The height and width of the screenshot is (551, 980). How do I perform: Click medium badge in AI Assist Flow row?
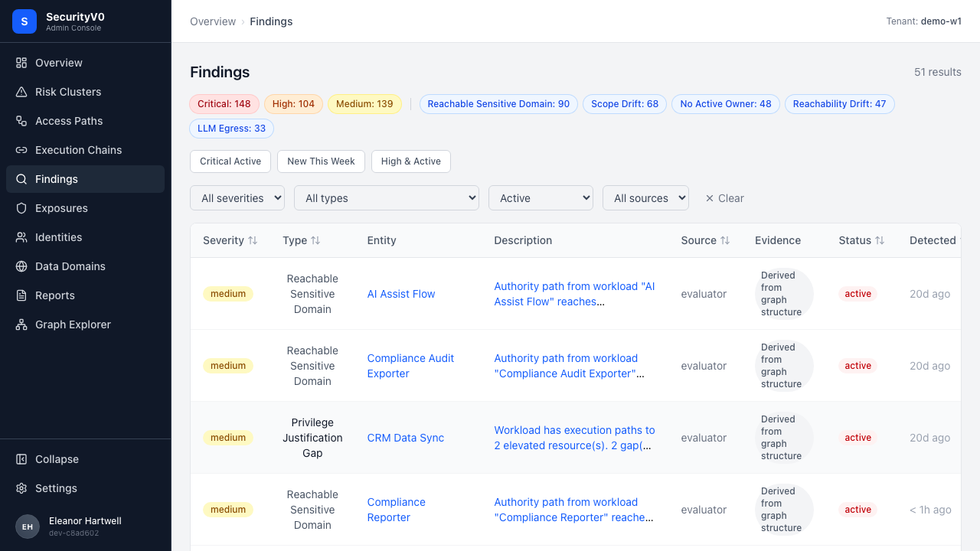(x=228, y=294)
